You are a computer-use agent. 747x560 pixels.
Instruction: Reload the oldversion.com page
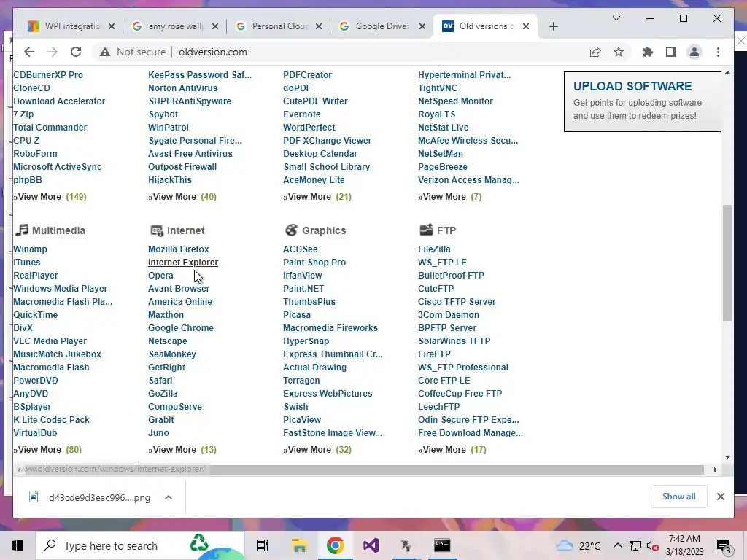pos(76,52)
